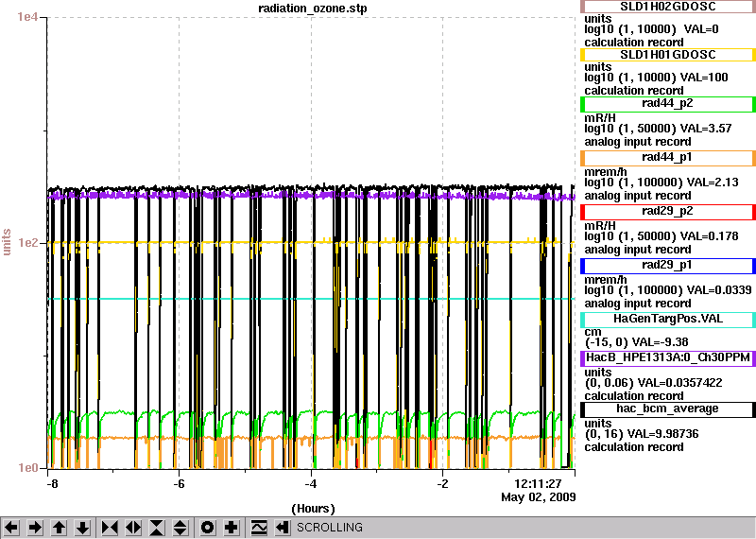The height and width of the screenshot is (539, 756).
Task: Click the May 02, 2009 date label
Action: click(x=538, y=497)
